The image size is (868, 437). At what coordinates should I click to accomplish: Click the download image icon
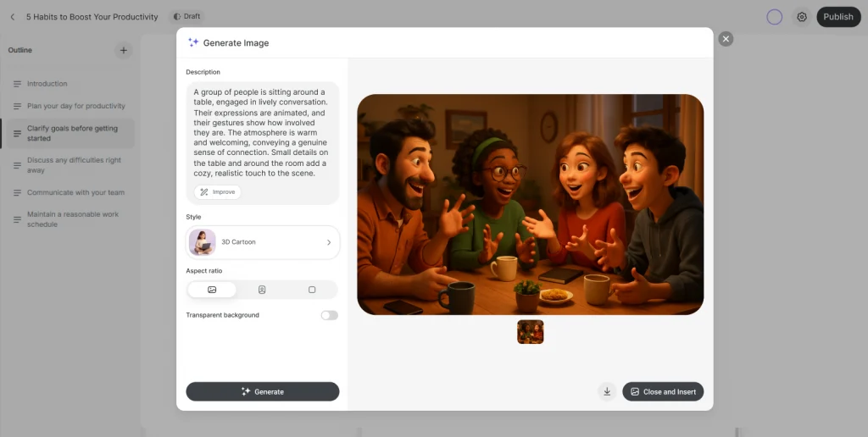click(607, 391)
